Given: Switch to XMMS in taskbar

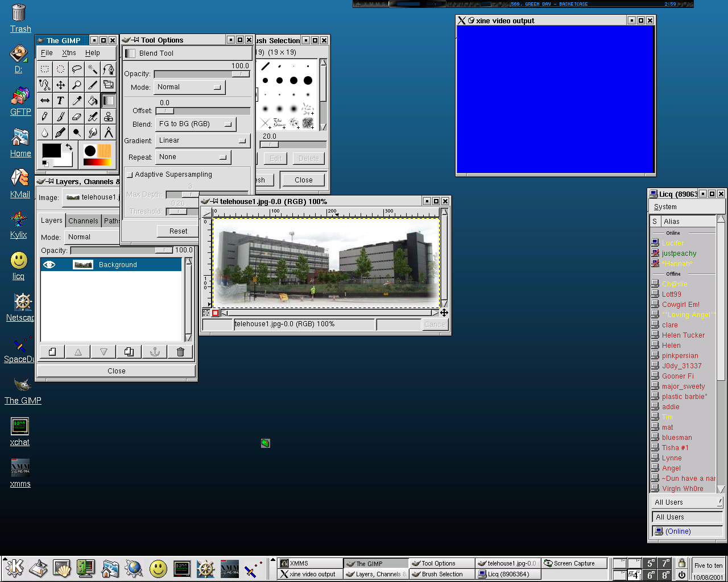Looking at the screenshot, I should 311,563.
